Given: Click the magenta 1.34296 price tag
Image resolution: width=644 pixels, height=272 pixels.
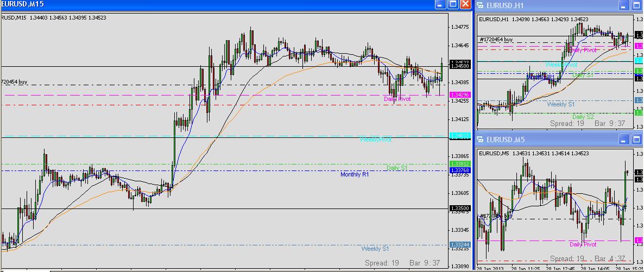Looking at the screenshot, I should 459,95.
